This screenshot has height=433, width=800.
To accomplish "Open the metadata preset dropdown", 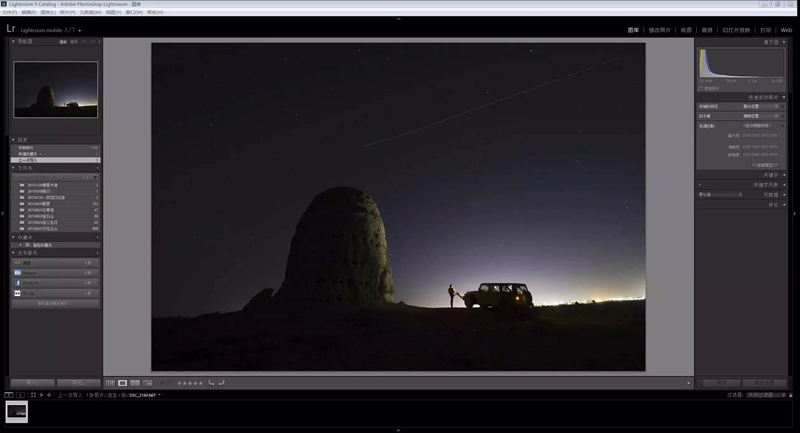I will pos(720,194).
